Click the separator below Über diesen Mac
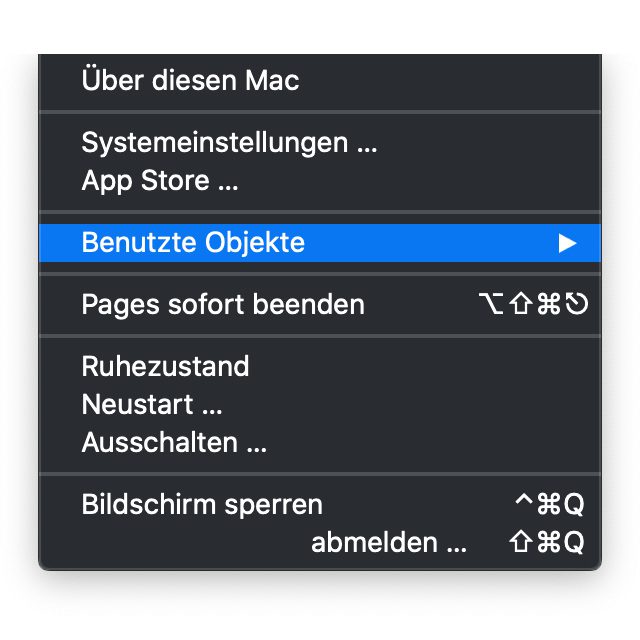Image resolution: width=640 pixels, height=640 pixels. pyautogui.click(x=320, y=111)
